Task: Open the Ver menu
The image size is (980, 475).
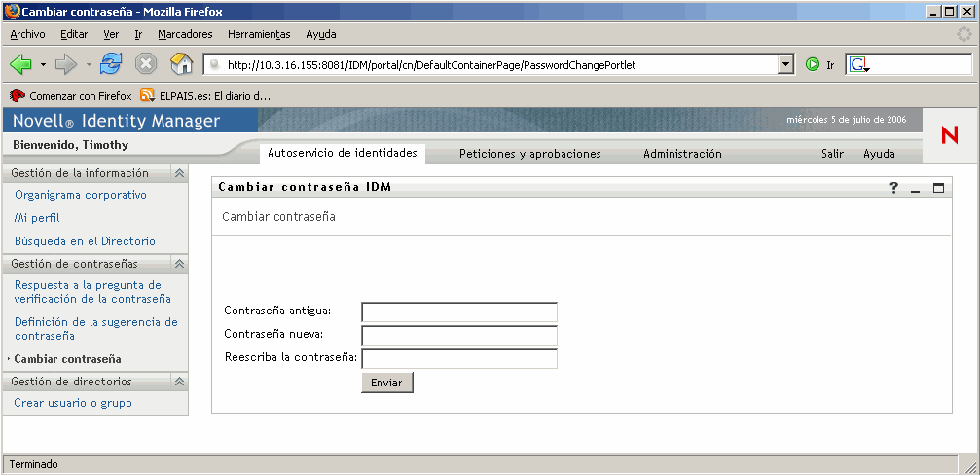Action: pos(111,34)
